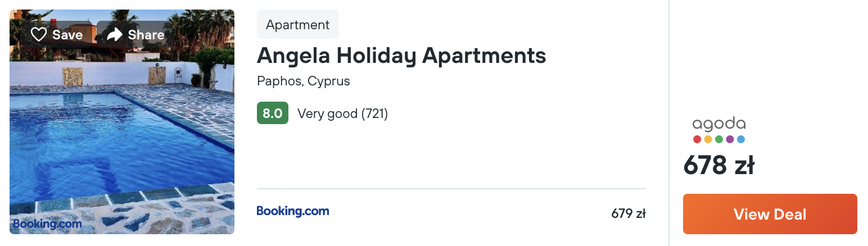Click the Booking.com watermark on the photo
868x246 pixels.
click(47, 224)
